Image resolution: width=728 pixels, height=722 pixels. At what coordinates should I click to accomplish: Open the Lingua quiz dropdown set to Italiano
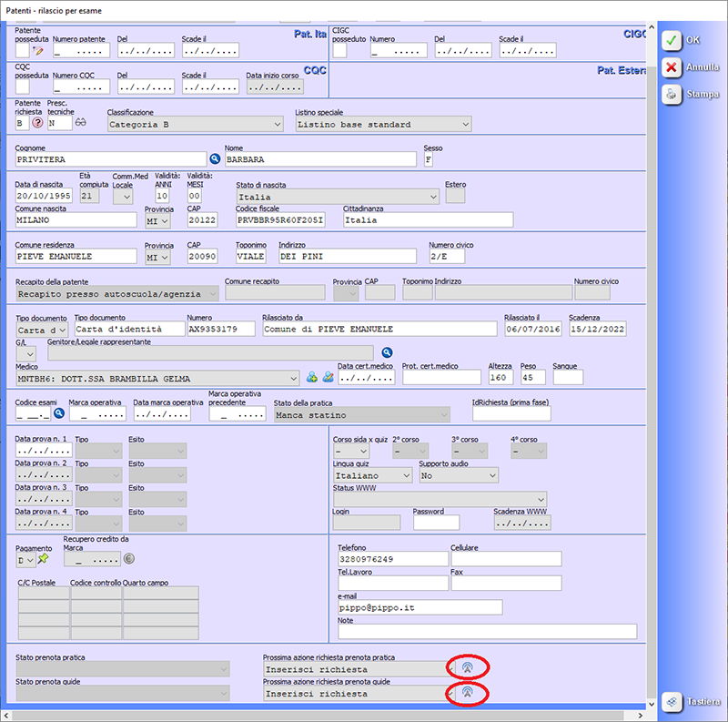(x=372, y=475)
